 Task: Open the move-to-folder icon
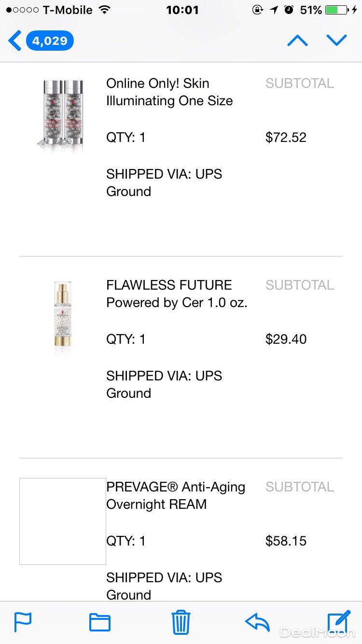click(x=100, y=622)
